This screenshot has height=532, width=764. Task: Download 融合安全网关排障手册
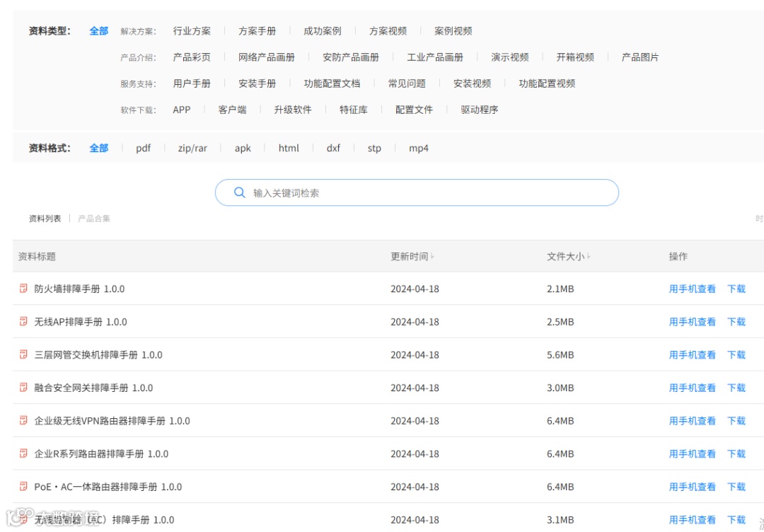pos(736,388)
